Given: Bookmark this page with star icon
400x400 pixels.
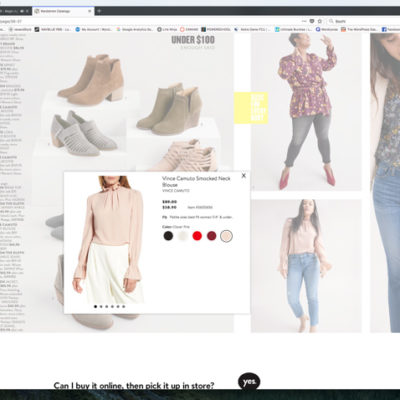Looking at the screenshot, I should 319,21.
